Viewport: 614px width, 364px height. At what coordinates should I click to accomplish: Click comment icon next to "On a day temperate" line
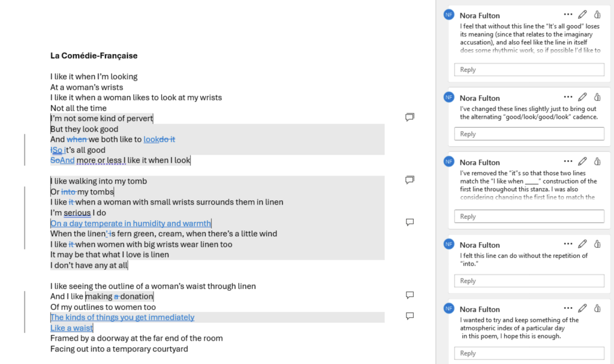point(410,222)
